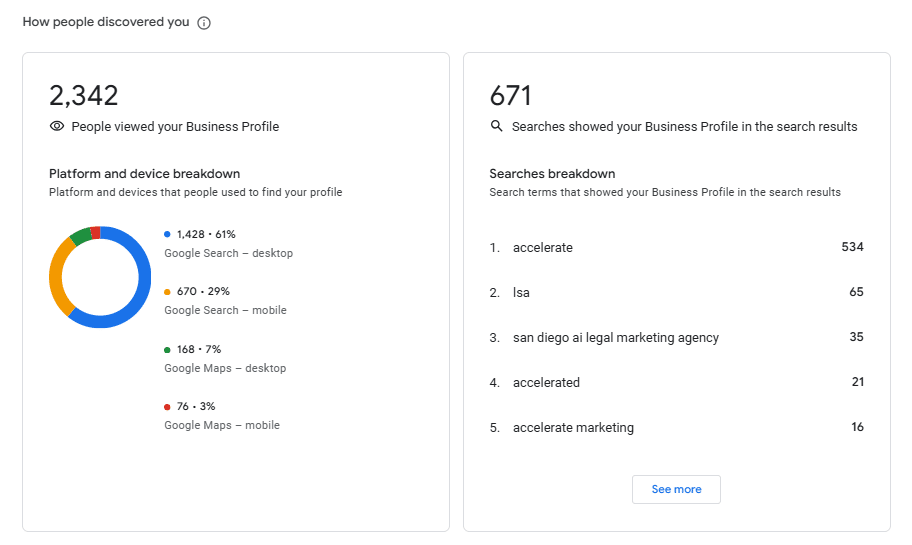Click the red Maps mobile legend dot
This screenshot has width=912, height=545.
click(167, 407)
